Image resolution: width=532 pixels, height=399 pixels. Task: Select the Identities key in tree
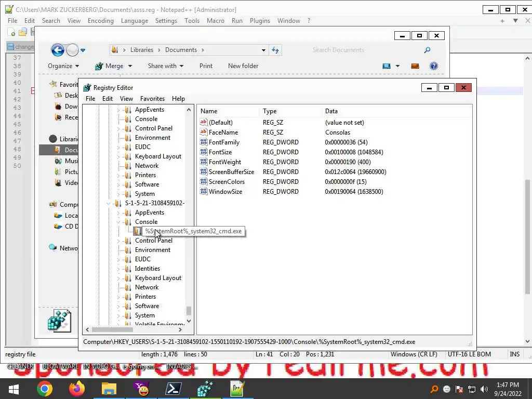tap(147, 269)
